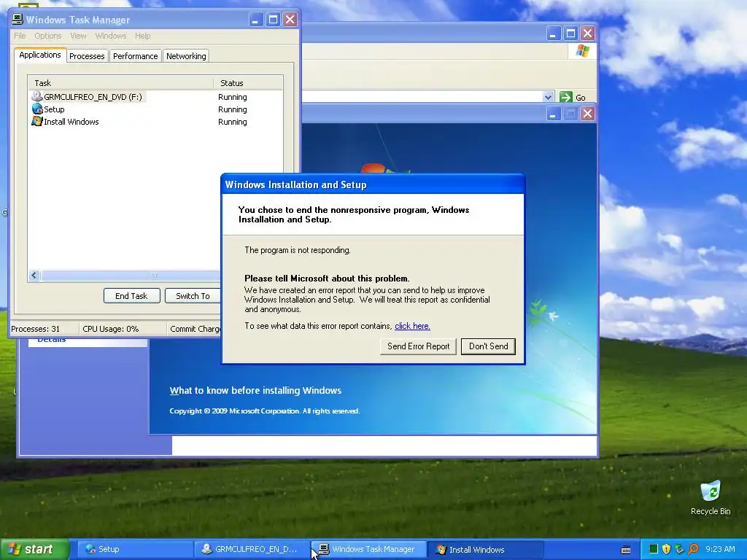
Task: Click Safely Remove Hardware tray icon
Action: coord(679,549)
